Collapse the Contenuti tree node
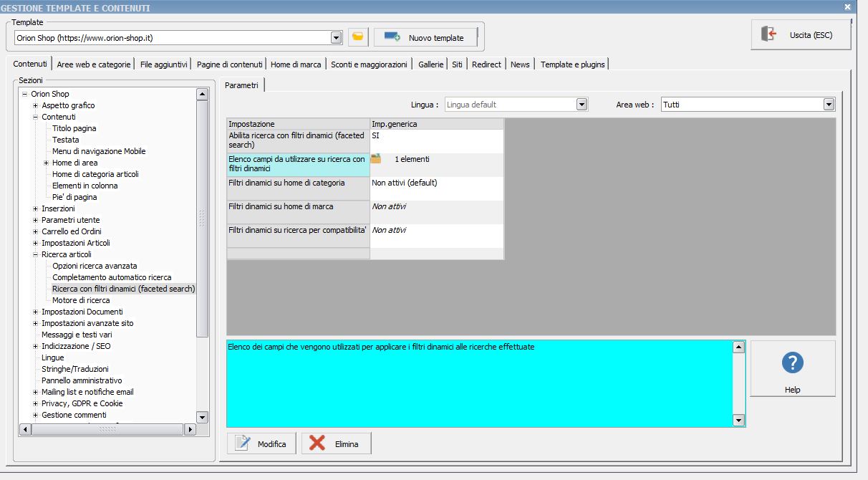Screen dimensions: 868x480 point(35,117)
